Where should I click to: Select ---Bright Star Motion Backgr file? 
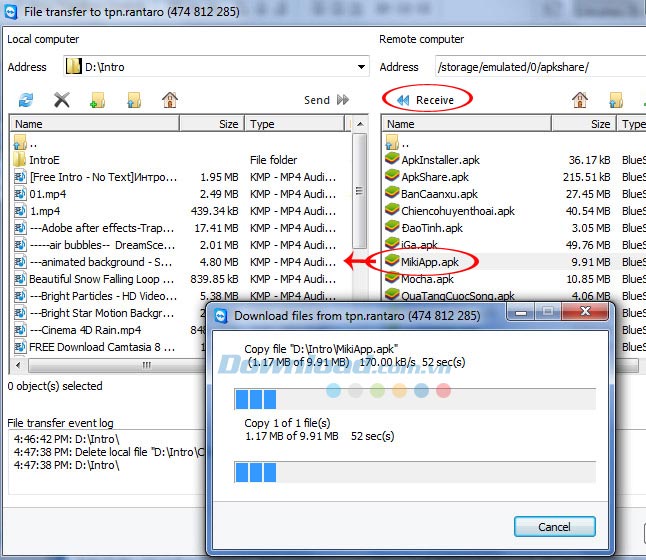tap(94, 313)
